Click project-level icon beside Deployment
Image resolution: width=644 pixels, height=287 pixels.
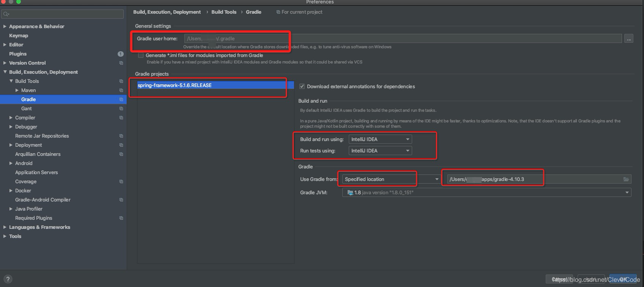[121, 145]
